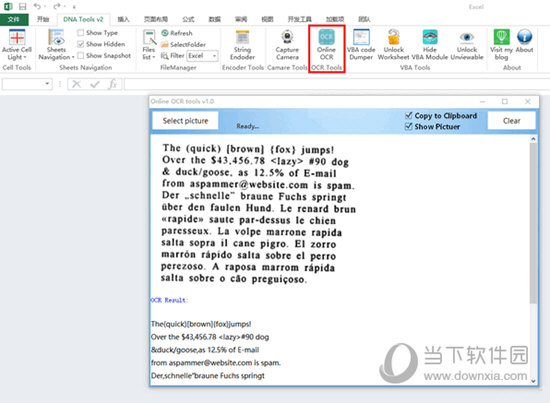Click the Hide VBA Module icon
The image size is (550, 403).
click(x=430, y=37)
